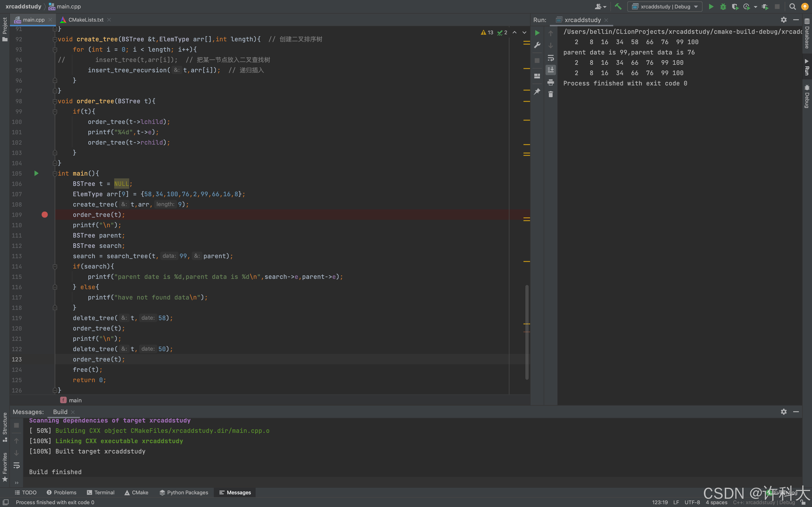Toggle soft-wrap in Run panel output
Screen dimensions: 812x507
pos(551,58)
